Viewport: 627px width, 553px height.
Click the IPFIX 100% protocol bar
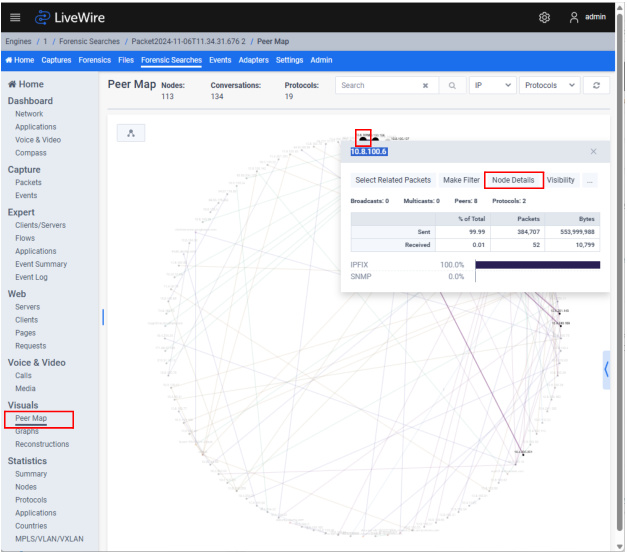click(x=537, y=265)
